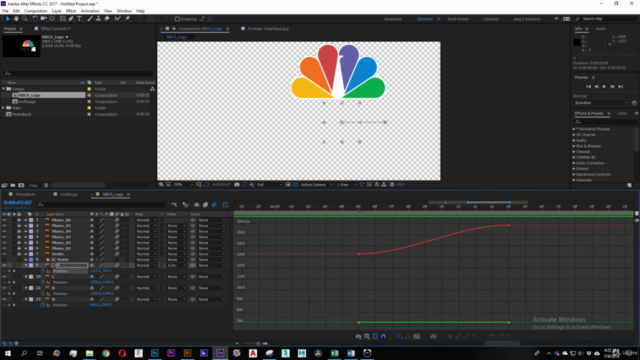Open track matte dropdown for layer 9
This screenshot has height=360, width=640.
176,265
